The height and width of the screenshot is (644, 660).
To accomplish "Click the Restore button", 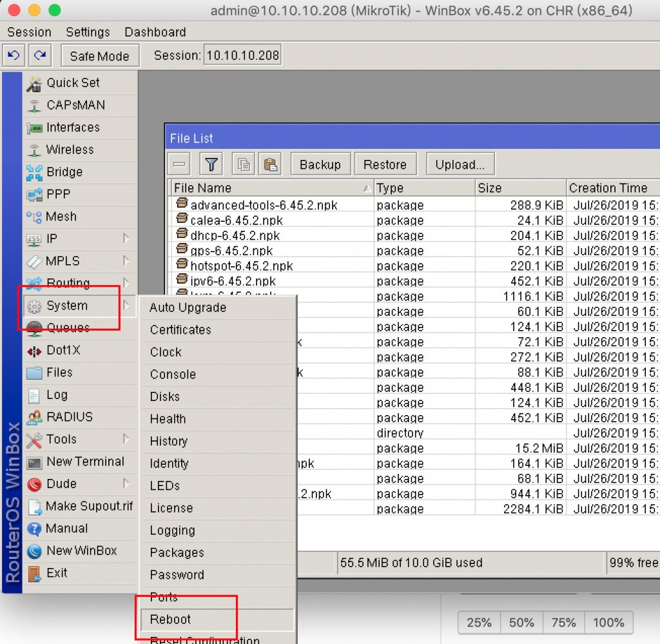I will tap(385, 164).
